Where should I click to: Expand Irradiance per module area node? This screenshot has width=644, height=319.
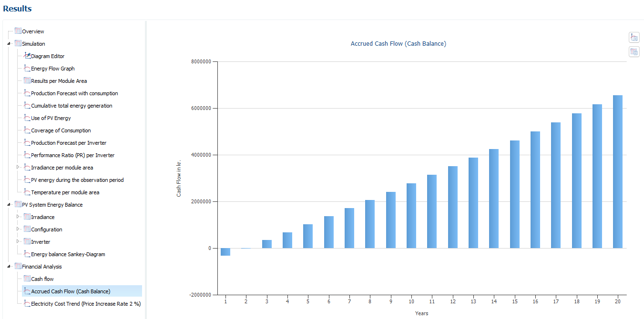tap(18, 167)
